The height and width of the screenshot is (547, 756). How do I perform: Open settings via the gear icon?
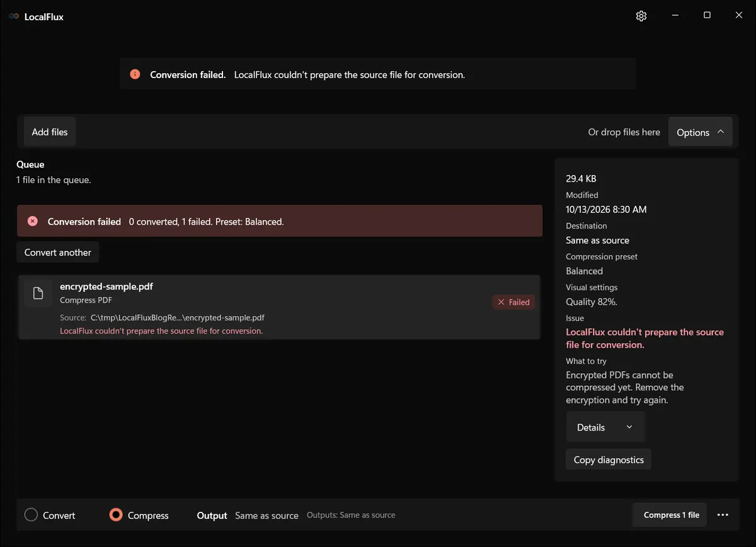pos(641,16)
